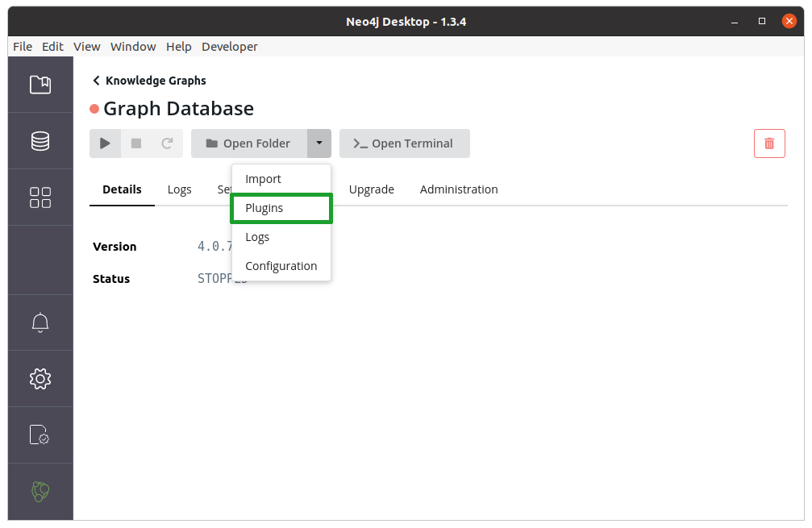Open the settings gear icon

click(40, 379)
